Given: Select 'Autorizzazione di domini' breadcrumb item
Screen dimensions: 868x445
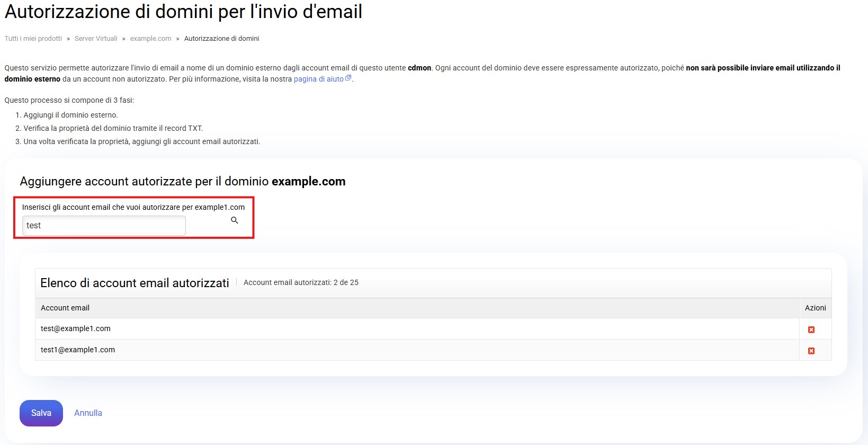Looking at the screenshot, I should coord(221,39).
